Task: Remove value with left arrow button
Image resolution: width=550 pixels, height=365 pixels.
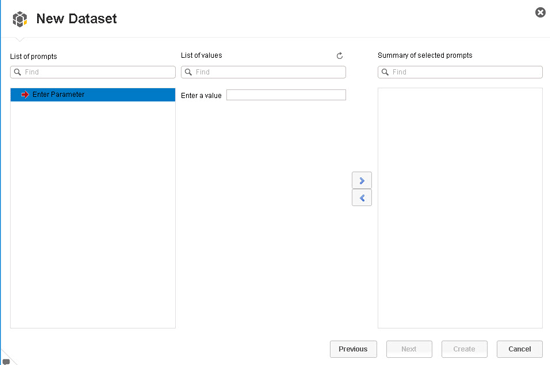Action: (362, 198)
